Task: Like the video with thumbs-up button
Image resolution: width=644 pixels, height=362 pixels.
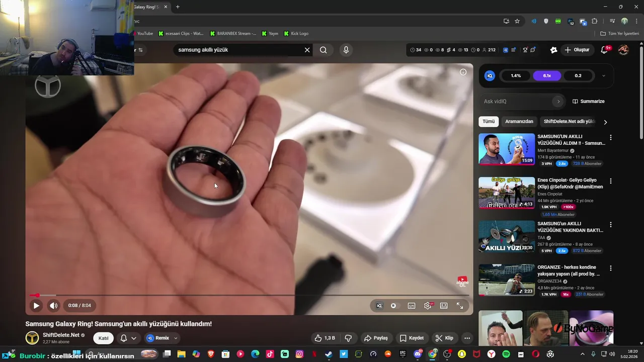Action: point(325,338)
